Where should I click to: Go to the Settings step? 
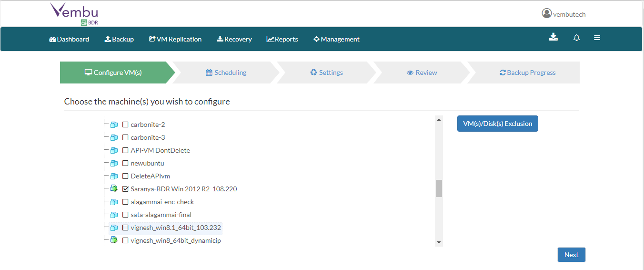pos(326,73)
